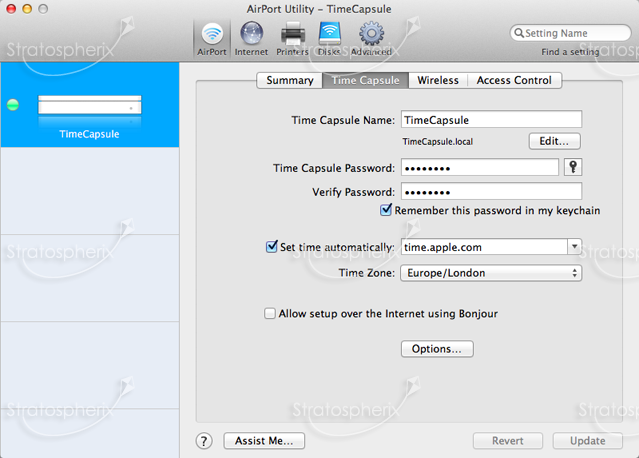Open the Printers toolbar icon
The image size is (639, 458).
pos(292,39)
